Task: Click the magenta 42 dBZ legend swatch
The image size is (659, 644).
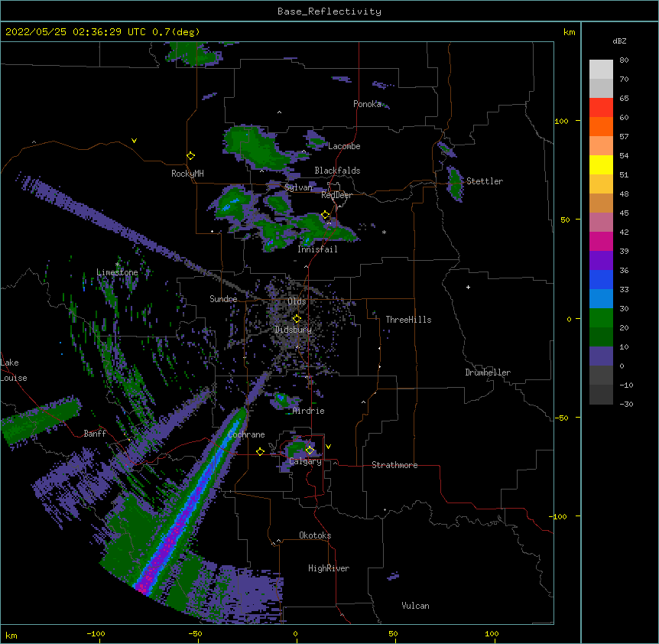Action: pos(601,241)
